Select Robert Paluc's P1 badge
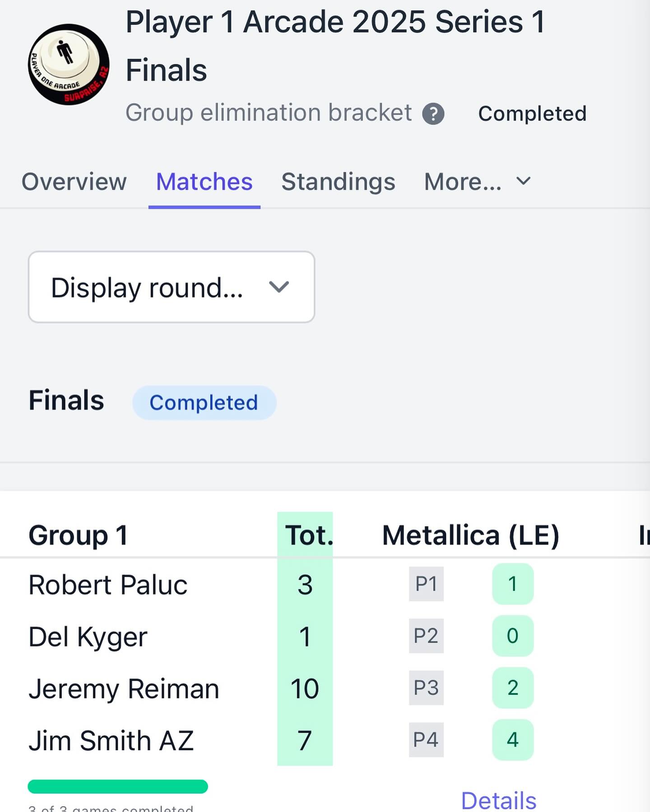Viewport: 650px width, 812px height. coord(426,584)
